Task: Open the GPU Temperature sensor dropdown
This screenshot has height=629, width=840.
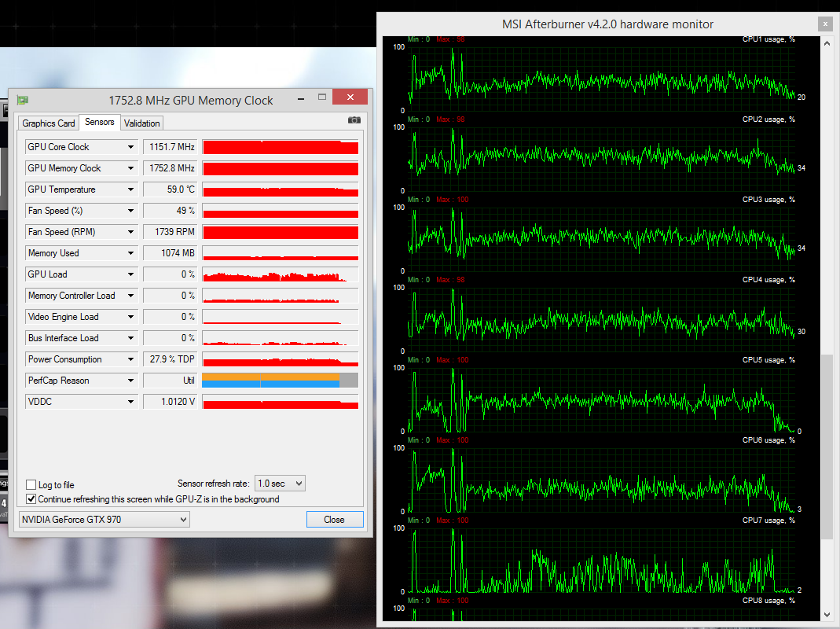Action: [130, 189]
